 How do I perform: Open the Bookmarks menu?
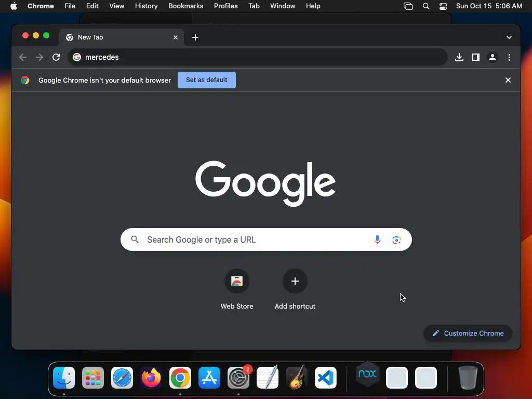[185, 6]
